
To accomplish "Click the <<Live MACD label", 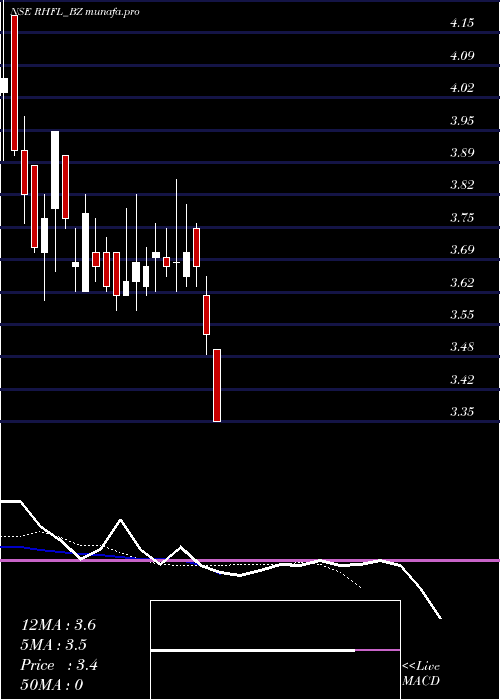I will point(421,674).
